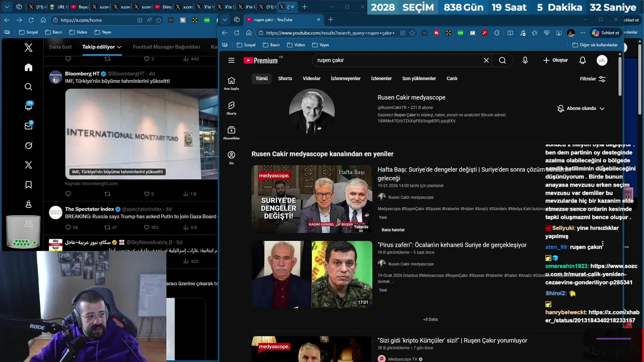Click the Oluştur create button

pos(555,60)
